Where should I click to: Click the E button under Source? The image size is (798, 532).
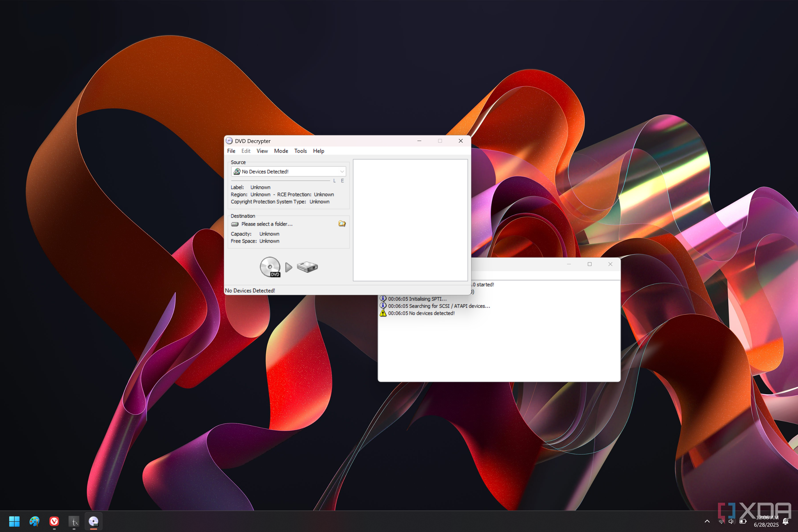point(342,181)
